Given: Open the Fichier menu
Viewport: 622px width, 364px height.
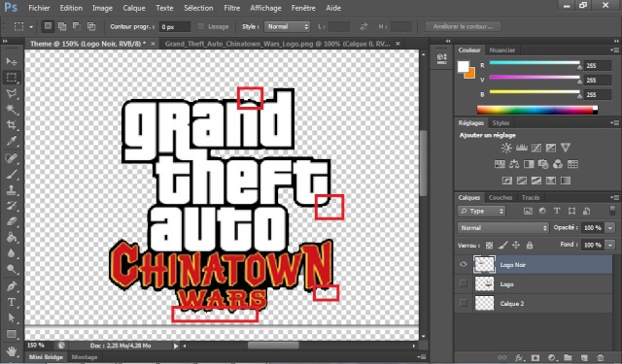Looking at the screenshot, I should 39,8.
